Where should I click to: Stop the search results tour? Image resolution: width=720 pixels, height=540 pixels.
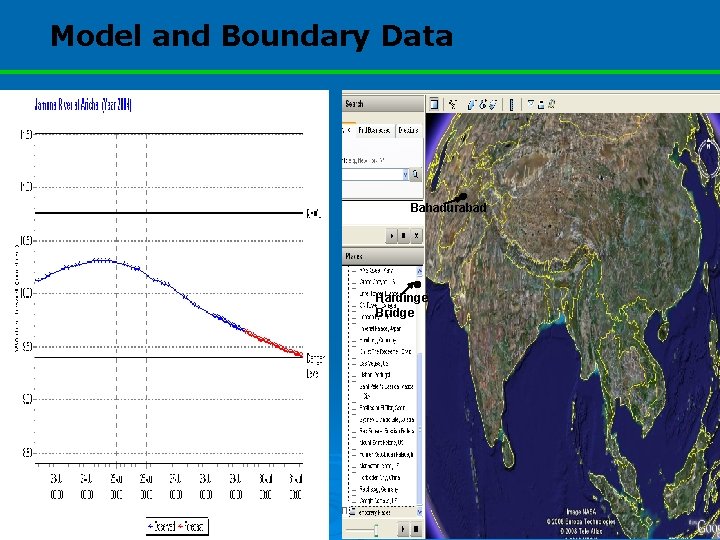pos(403,236)
